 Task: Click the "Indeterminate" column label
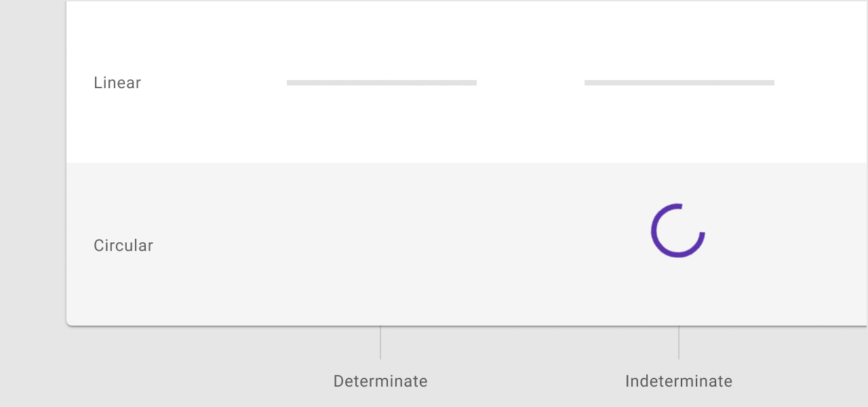[678, 381]
